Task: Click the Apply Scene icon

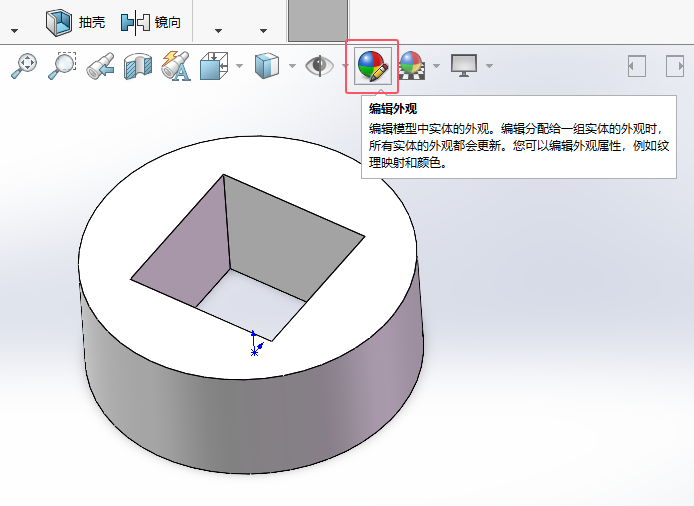Action: [412, 66]
